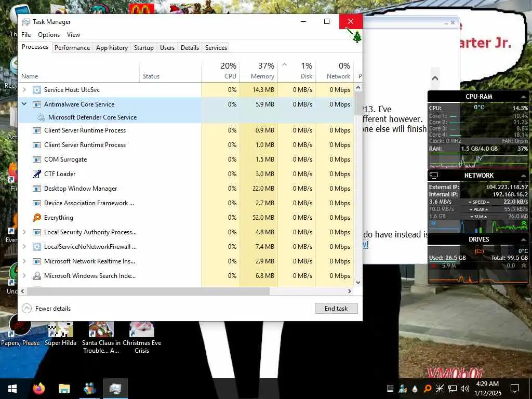The height and width of the screenshot is (399, 532).
Task: Click the Everything search tray icon
Action: click(x=428, y=389)
